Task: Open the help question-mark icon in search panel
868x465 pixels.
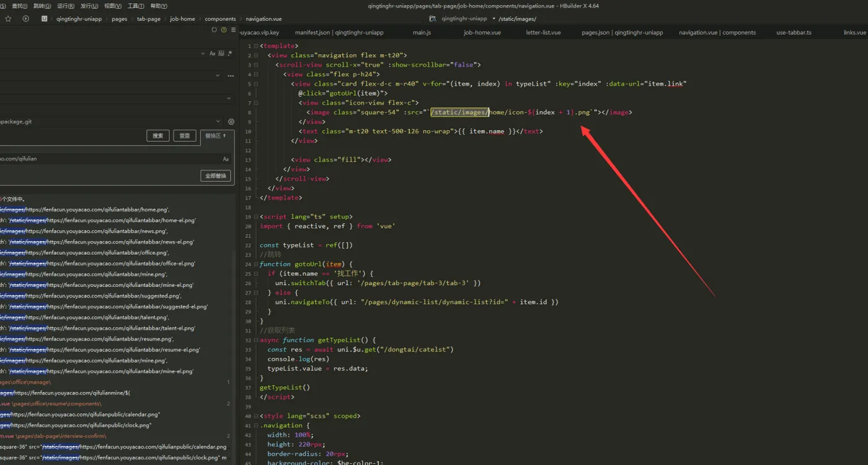Action: coord(224,30)
